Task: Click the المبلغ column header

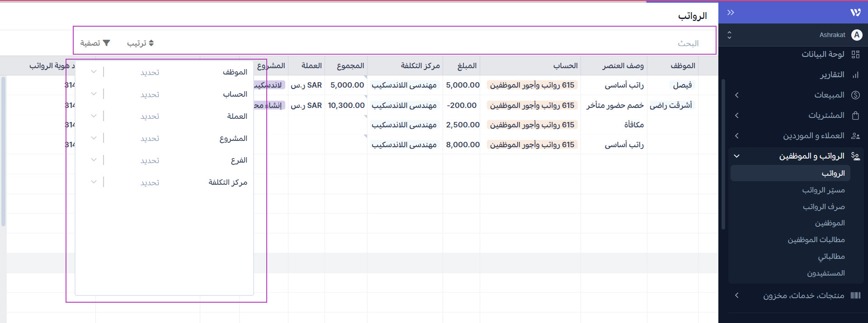Action: coord(467,66)
